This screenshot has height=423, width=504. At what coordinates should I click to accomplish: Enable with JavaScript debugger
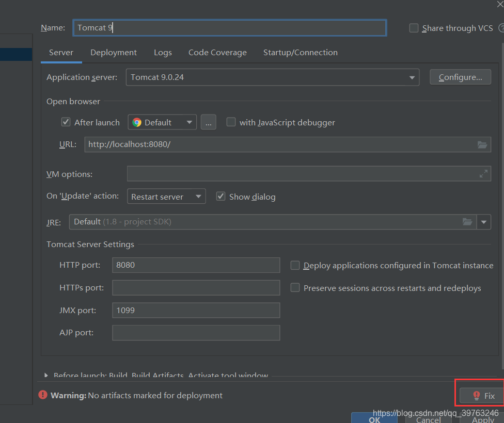pos(231,122)
